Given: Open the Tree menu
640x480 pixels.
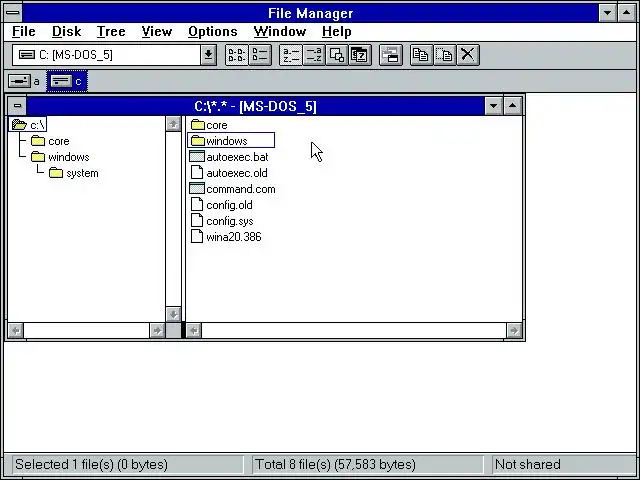Looking at the screenshot, I should tap(111, 31).
